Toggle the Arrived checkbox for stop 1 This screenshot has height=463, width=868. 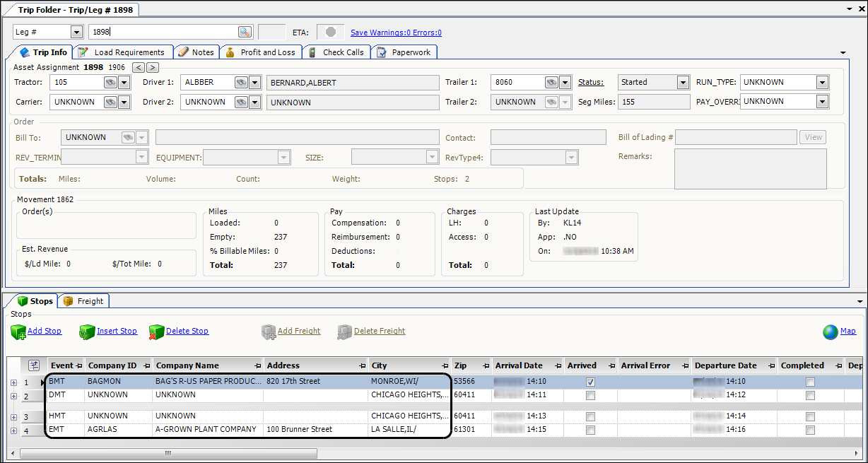coord(590,382)
